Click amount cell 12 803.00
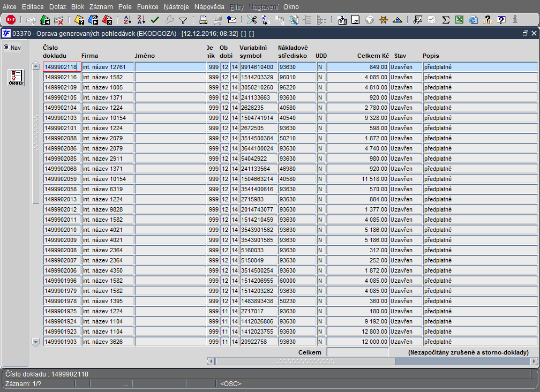This screenshot has height=392, width=540. tap(357, 331)
